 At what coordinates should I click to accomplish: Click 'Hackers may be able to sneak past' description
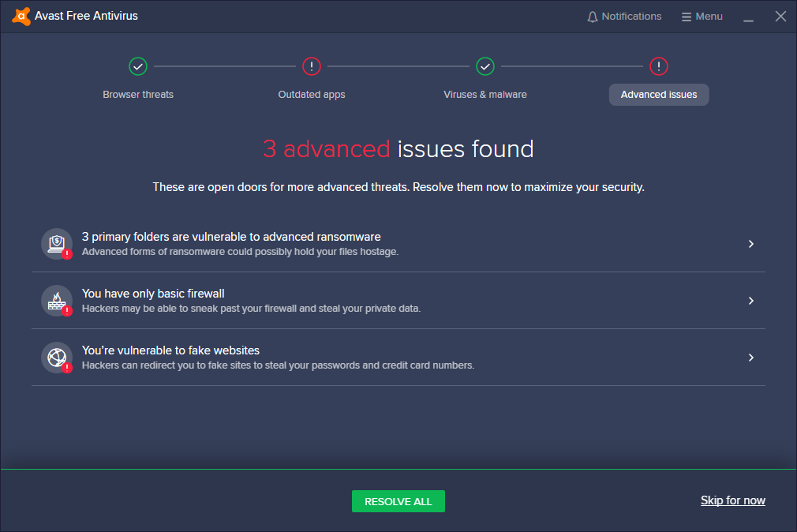(251, 309)
